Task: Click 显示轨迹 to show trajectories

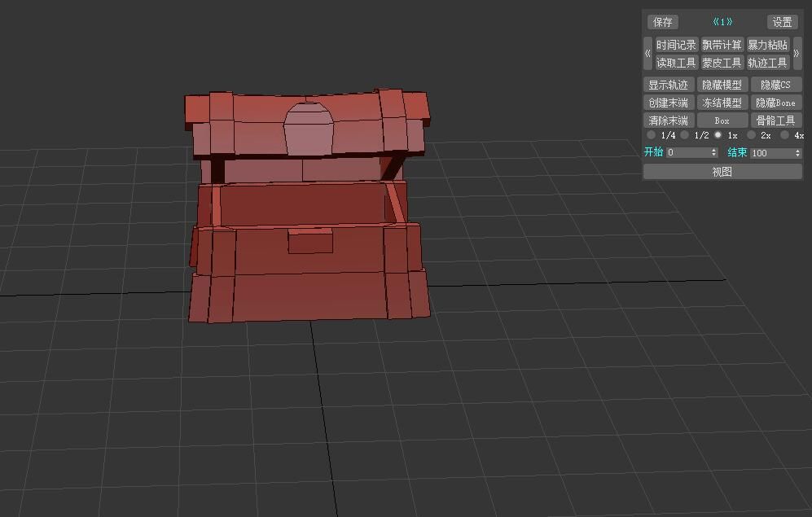Action: 668,85
